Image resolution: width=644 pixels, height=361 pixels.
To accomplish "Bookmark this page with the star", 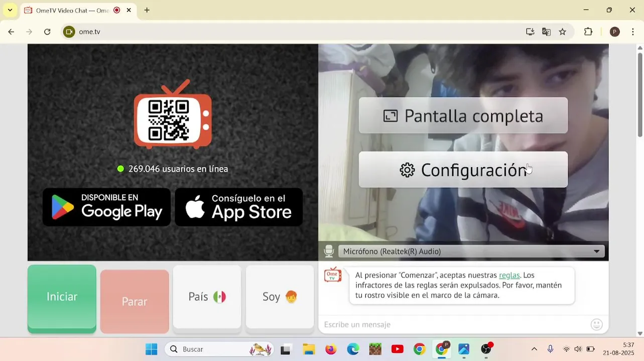I will pyautogui.click(x=562, y=32).
